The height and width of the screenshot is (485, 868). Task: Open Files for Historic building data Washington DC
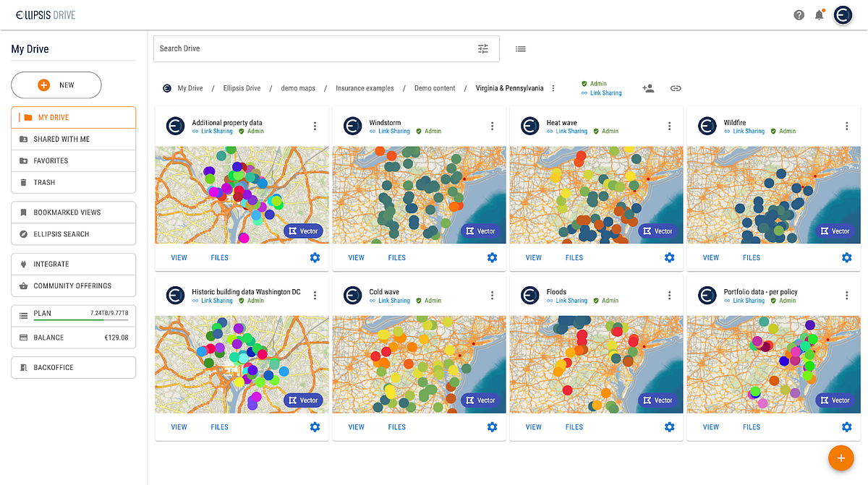[x=219, y=426]
